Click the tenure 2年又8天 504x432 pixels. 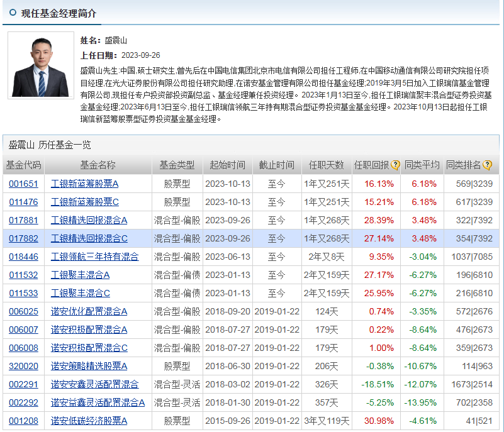327,257
